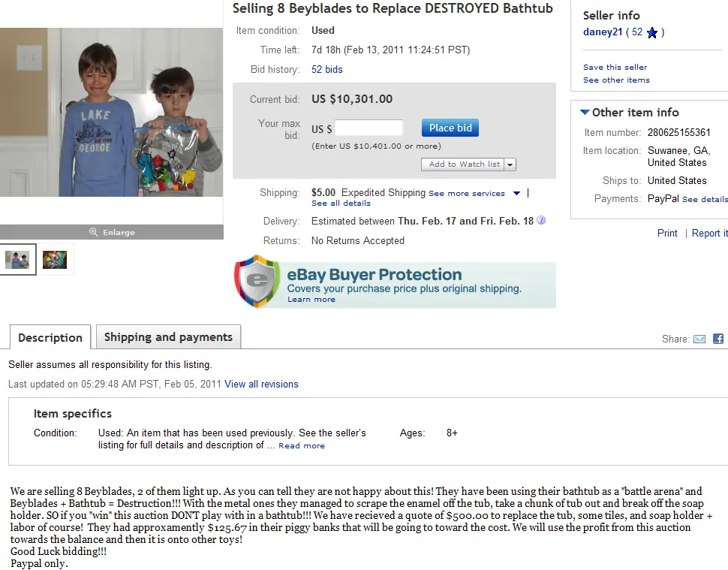Click the Enlarge magnifier icon

(x=93, y=232)
